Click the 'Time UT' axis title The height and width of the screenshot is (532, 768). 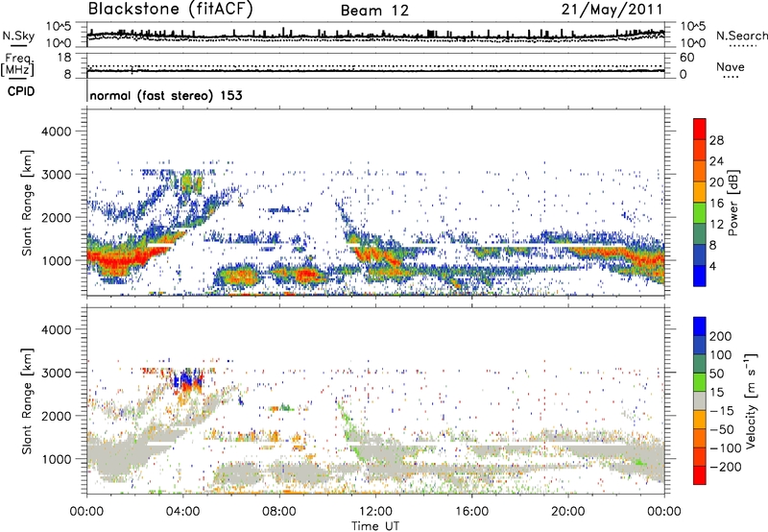[x=375, y=526]
